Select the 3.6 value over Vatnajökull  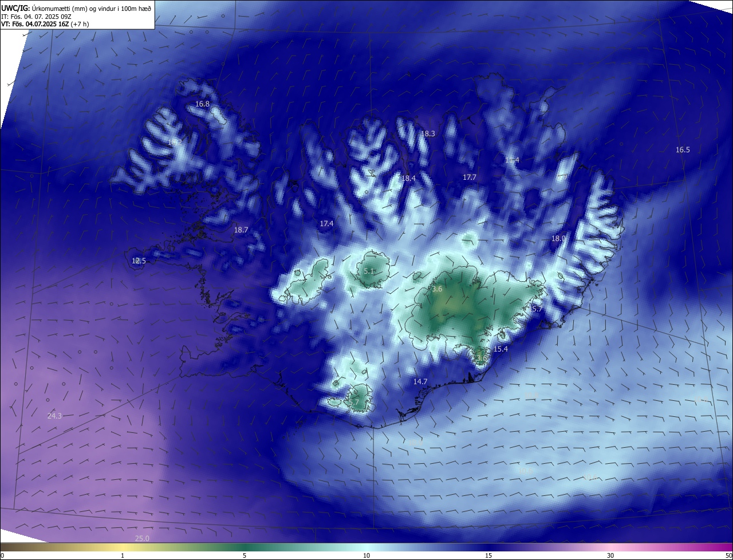tap(437, 289)
